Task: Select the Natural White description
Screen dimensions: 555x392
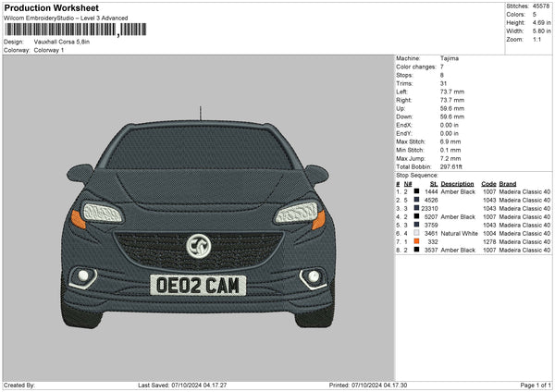Action: (459, 234)
